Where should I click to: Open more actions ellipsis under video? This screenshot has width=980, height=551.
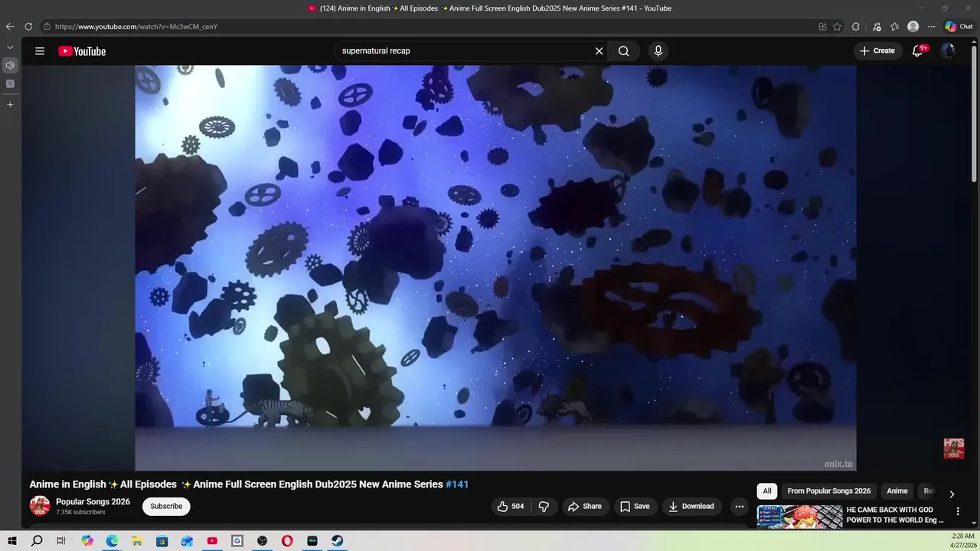[740, 507]
